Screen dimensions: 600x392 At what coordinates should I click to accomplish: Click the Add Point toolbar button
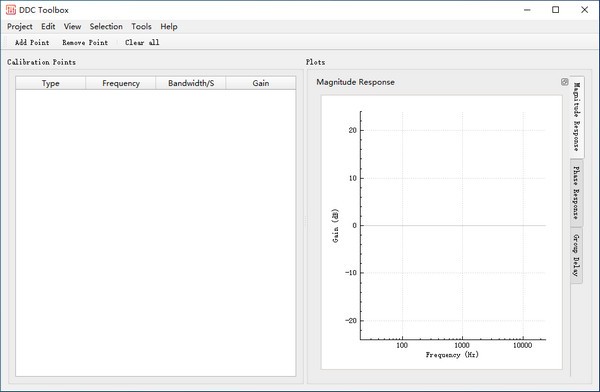coord(32,42)
